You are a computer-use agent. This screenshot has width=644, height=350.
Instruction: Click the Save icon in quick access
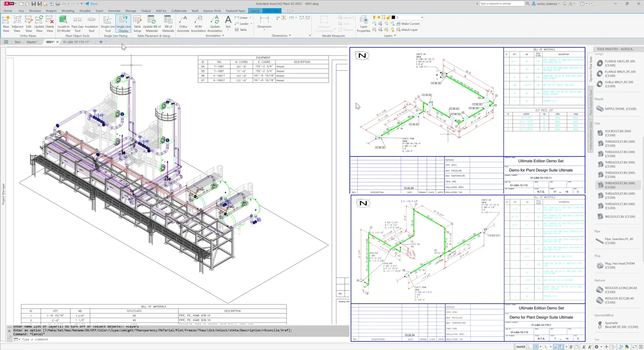click(33, 4)
